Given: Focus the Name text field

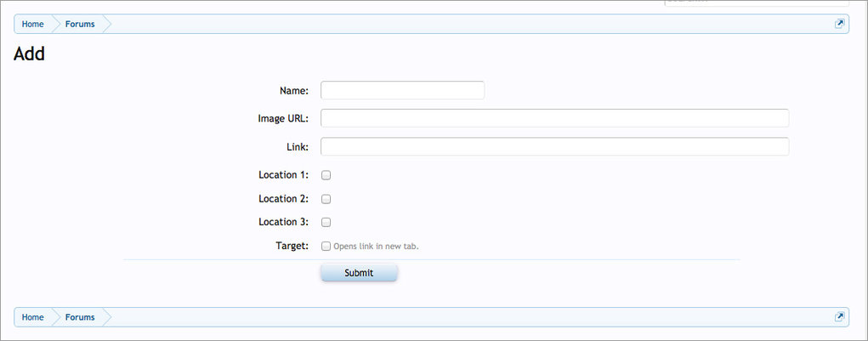Looking at the screenshot, I should (402, 90).
